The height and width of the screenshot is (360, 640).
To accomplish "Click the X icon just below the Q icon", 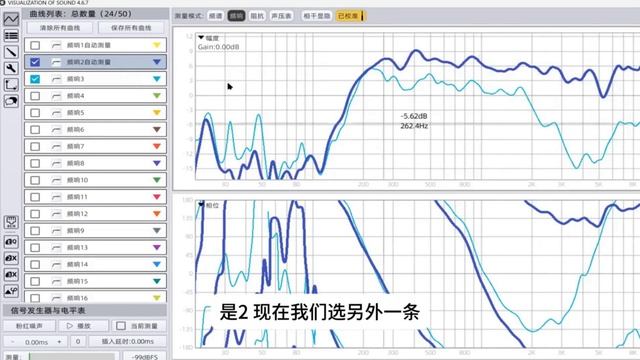I will [x=11, y=258].
